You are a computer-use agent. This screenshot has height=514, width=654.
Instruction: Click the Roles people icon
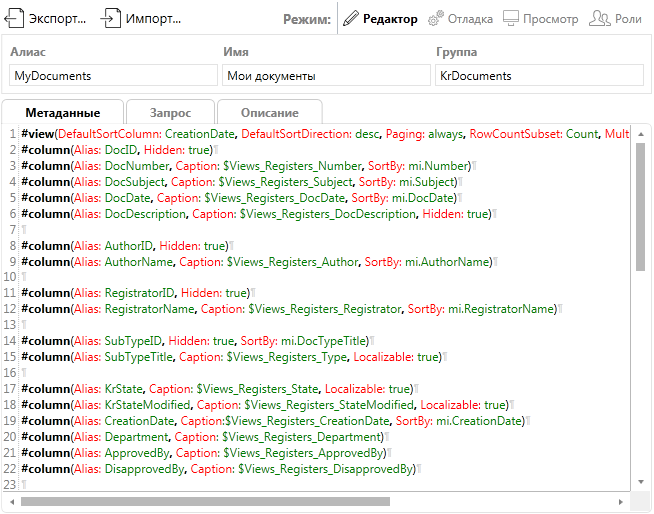pos(600,18)
